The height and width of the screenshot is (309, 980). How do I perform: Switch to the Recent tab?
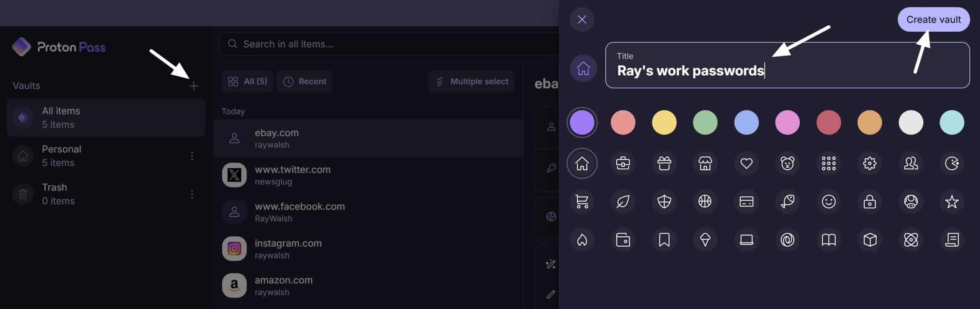point(304,81)
